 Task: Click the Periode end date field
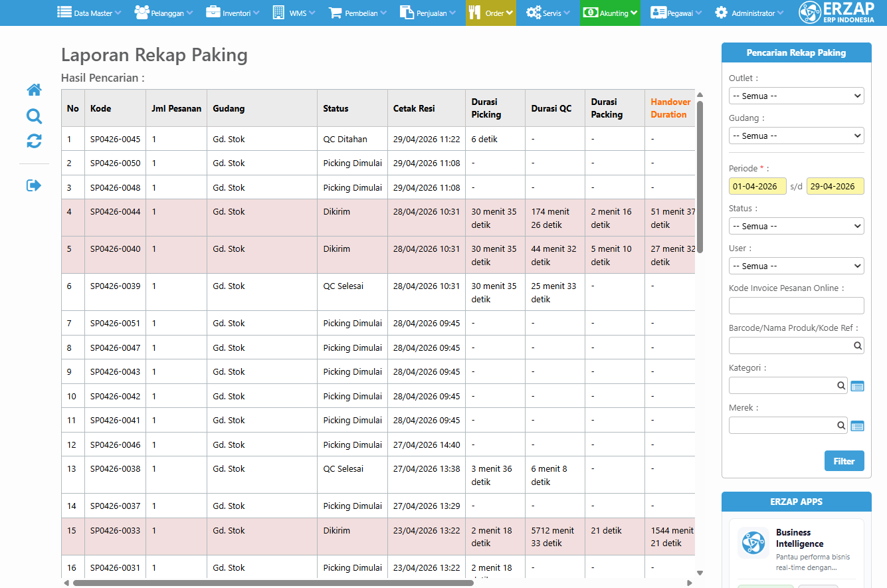(835, 186)
